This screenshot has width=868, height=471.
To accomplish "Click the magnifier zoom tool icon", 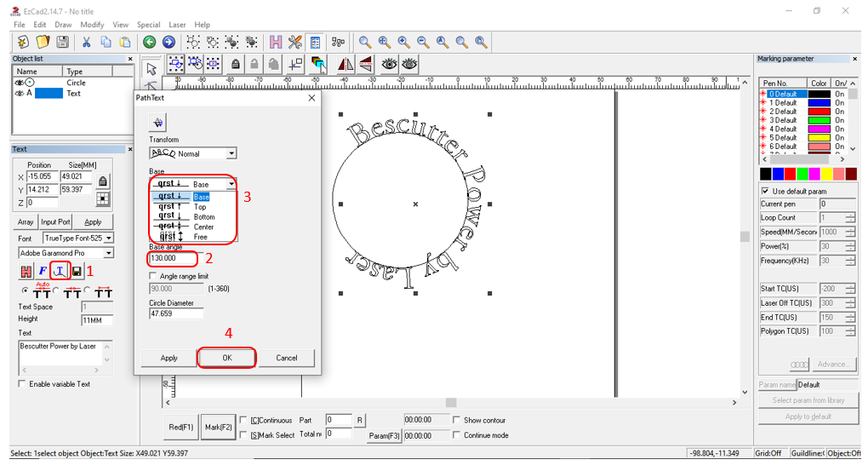I will point(365,42).
